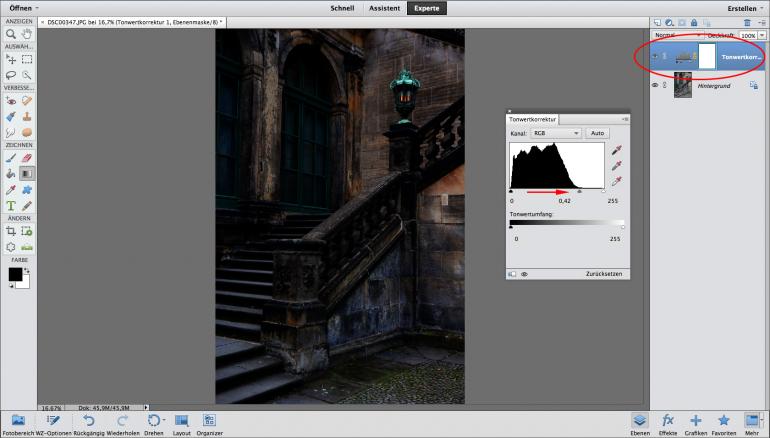Select the Eraser tool
Image resolution: width=770 pixels, height=438 pixels.
[x=27, y=158]
